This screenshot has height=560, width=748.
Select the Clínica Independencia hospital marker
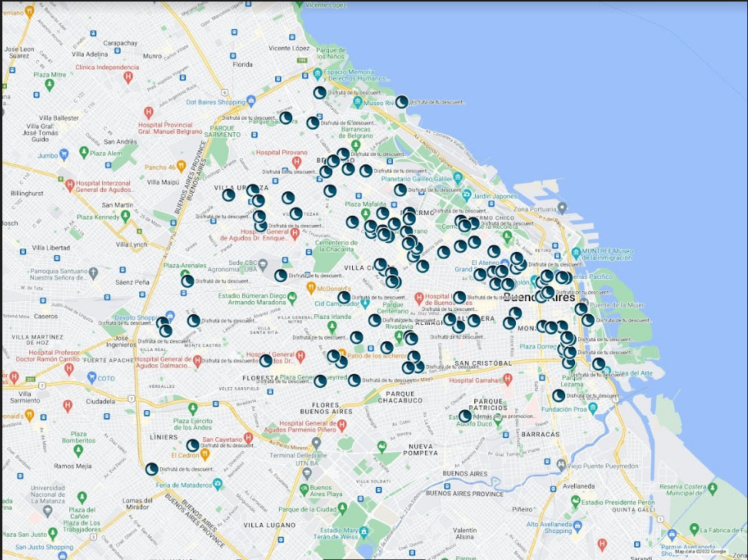coord(128,78)
